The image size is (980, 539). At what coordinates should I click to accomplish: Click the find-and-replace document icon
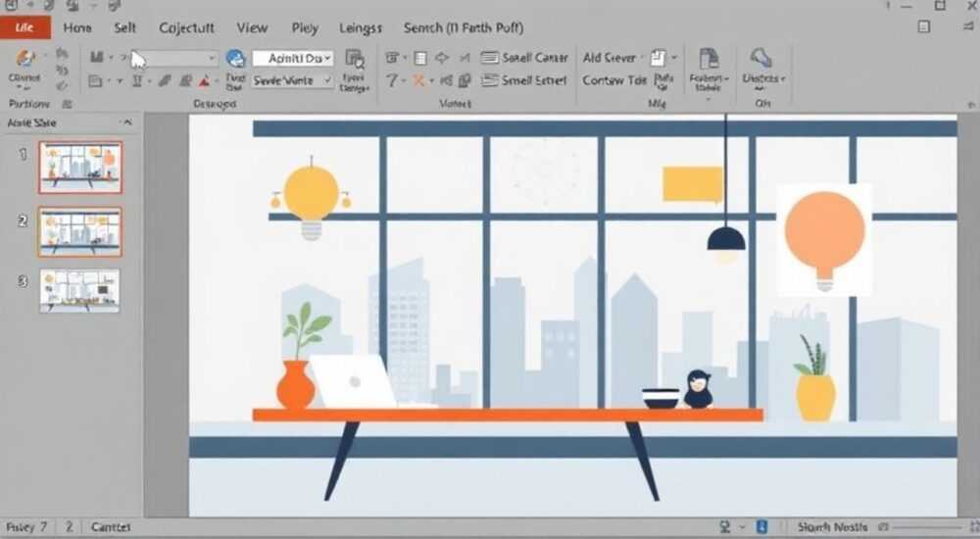[x=355, y=59]
